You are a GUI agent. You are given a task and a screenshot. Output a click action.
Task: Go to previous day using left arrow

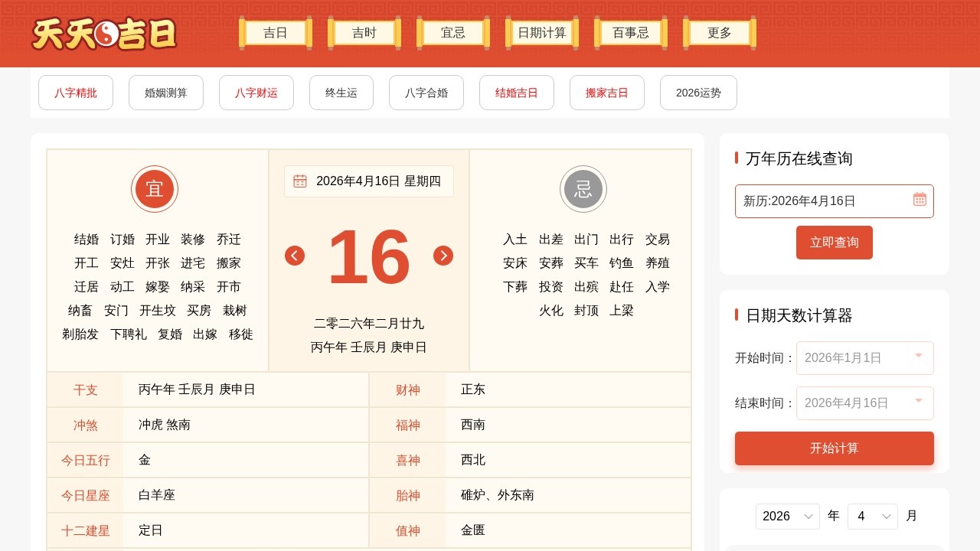pyautogui.click(x=295, y=256)
